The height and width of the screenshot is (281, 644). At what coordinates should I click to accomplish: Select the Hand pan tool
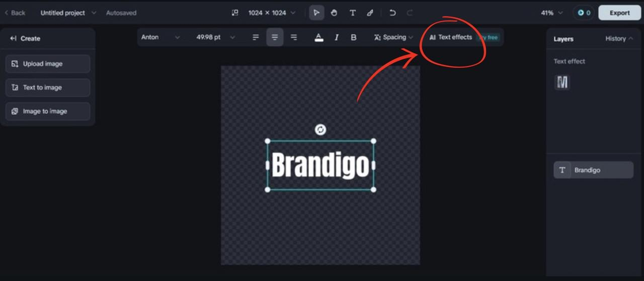334,13
